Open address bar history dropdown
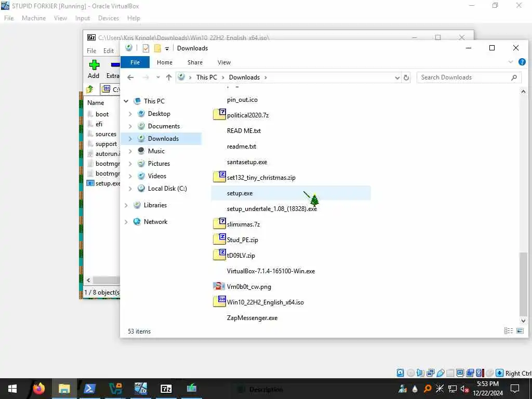 [x=397, y=78]
